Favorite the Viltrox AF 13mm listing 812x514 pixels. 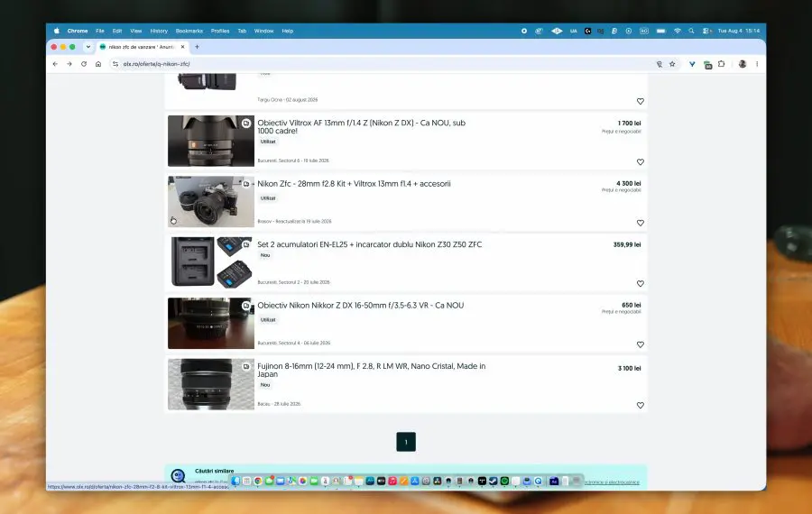[x=641, y=162]
